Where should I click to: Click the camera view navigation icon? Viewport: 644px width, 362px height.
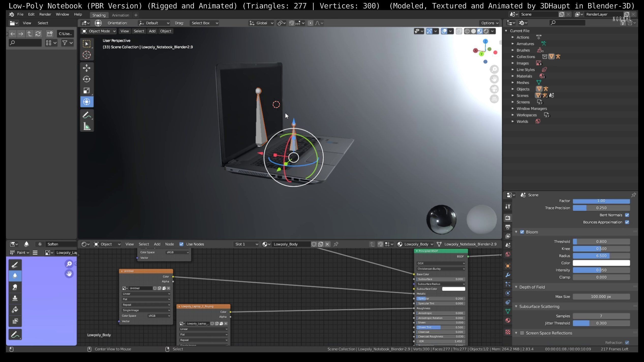494,89
